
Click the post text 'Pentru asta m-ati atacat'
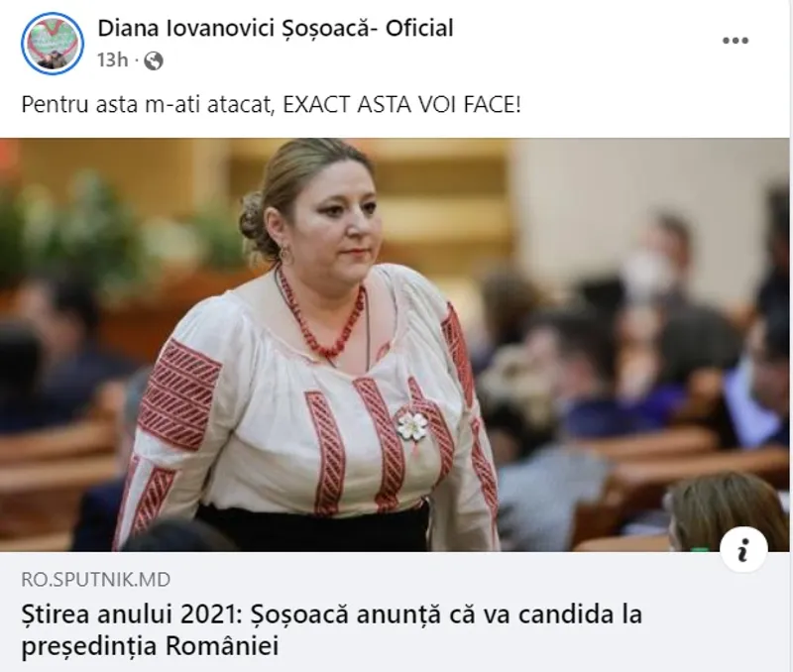tap(148, 105)
